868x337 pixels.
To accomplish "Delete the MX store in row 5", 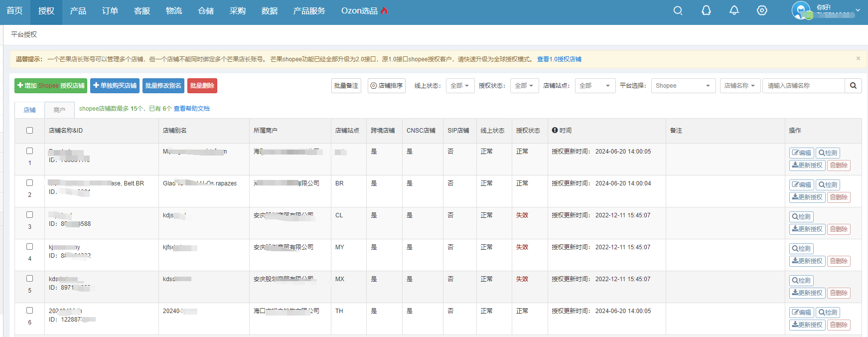I will [x=839, y=293].
